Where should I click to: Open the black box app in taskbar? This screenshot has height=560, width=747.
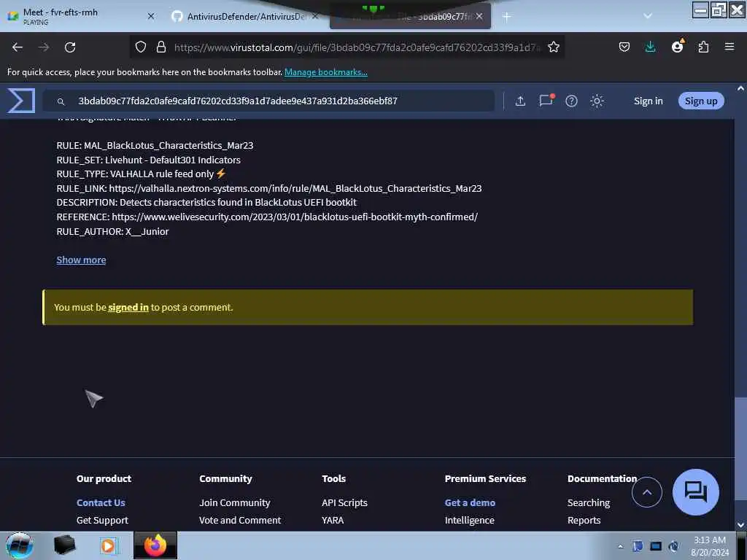pyautogui.click(x=65, y=545)
